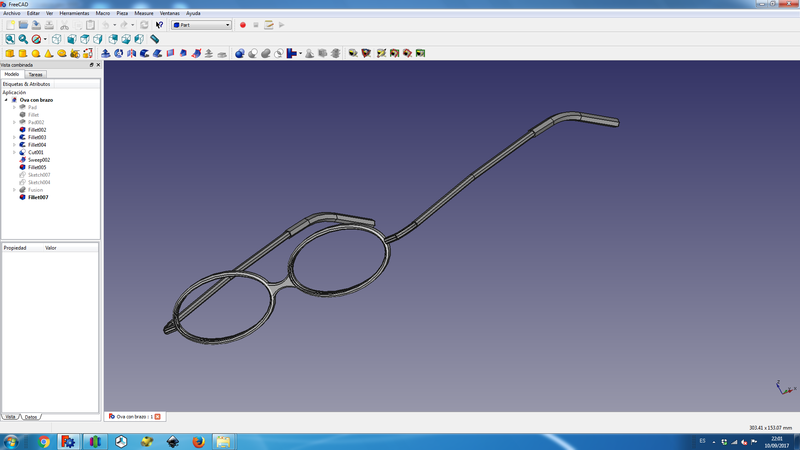Open draw style dropdown arrow
Image resolution: width=800 pixels, height=450 pixels.
[x=45, y=39]
